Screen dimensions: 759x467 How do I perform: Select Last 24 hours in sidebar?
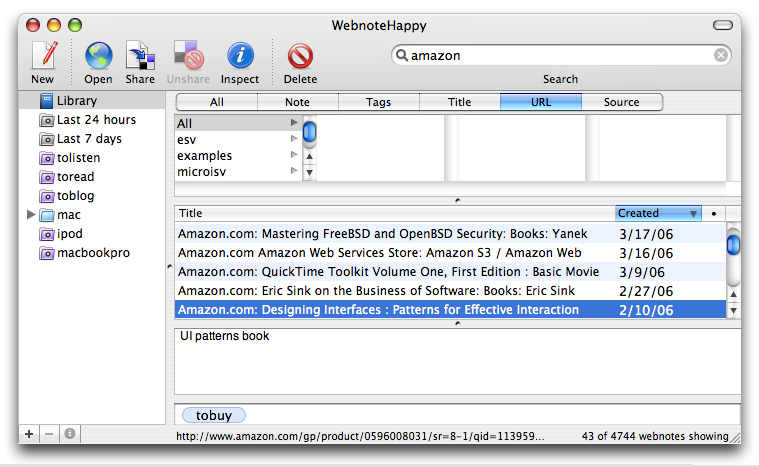click(96, 120)
